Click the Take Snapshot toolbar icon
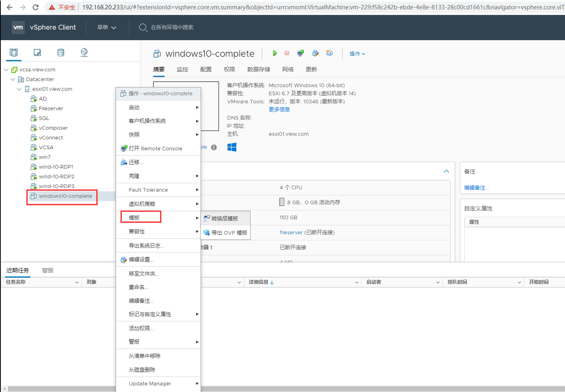The width and height of the screenshot is (565, 392). (x=329, y=53)
